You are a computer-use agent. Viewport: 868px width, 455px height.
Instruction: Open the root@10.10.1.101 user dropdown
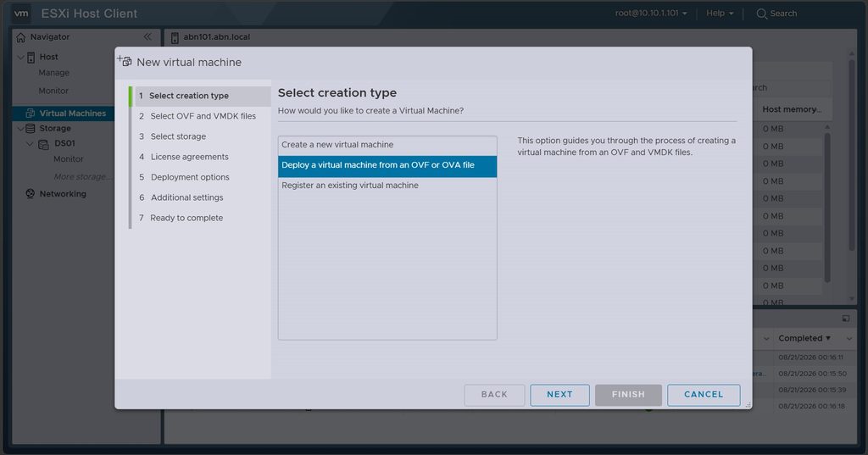tap(651, 14)
